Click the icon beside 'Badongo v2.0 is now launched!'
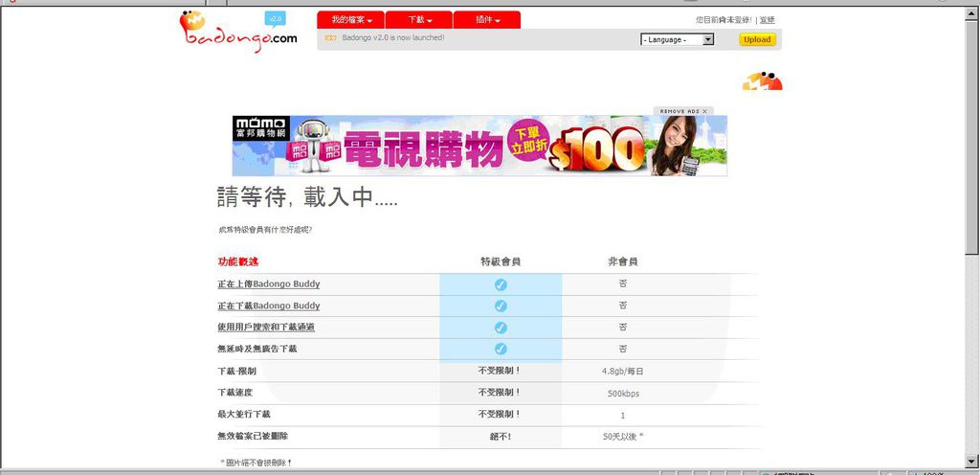Image resolution: width=980 pixels, height=475 pixels. coord(331,38)
